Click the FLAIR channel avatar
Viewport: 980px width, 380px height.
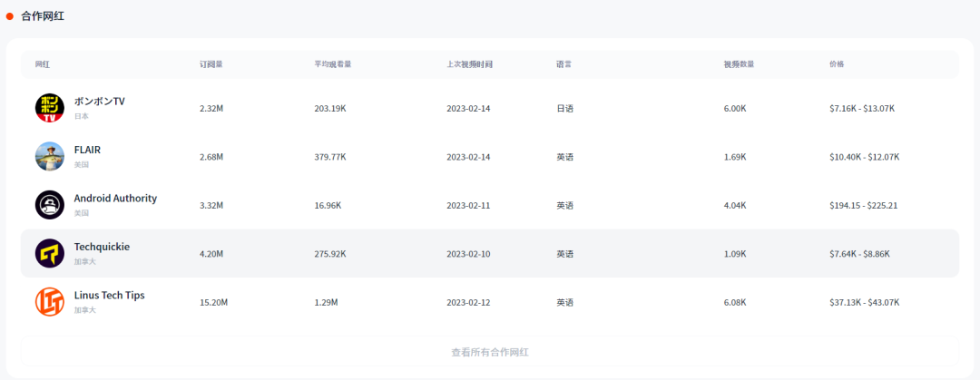tap(49, 156)
